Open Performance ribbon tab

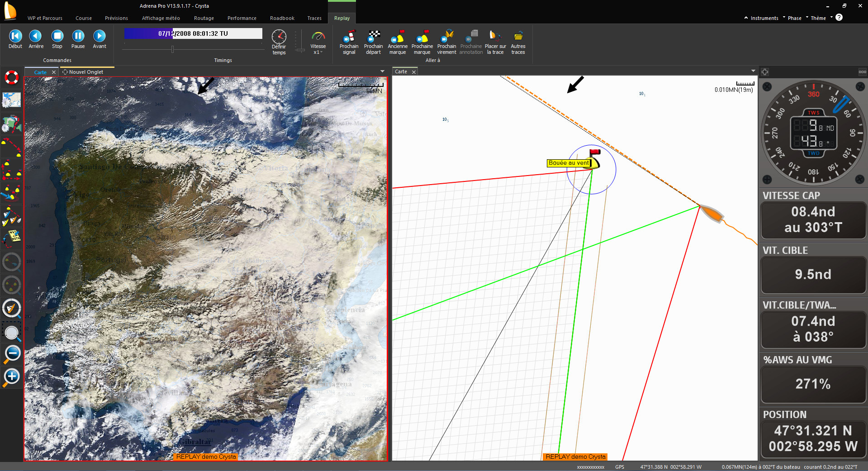[242, 18]
